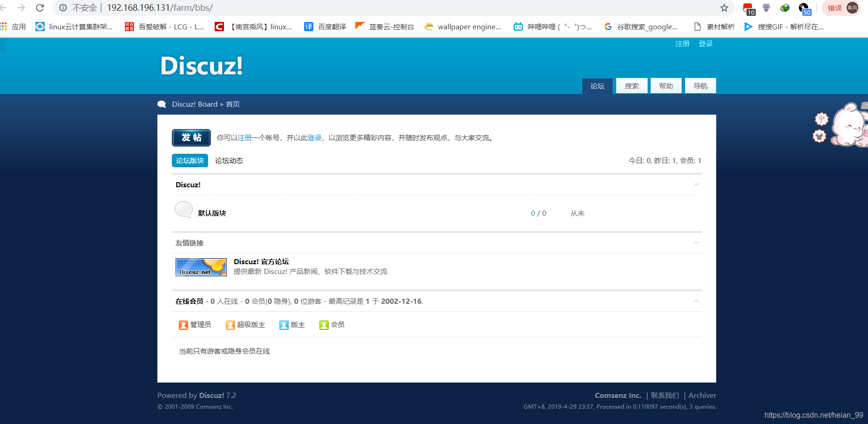Click the 管理员 legend icon

click(183, 325)
